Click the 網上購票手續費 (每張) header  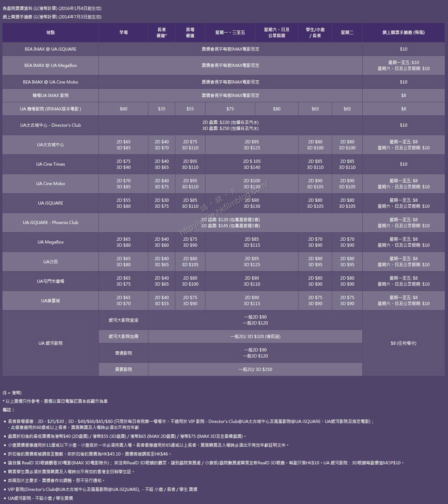(x=403, y=32)
